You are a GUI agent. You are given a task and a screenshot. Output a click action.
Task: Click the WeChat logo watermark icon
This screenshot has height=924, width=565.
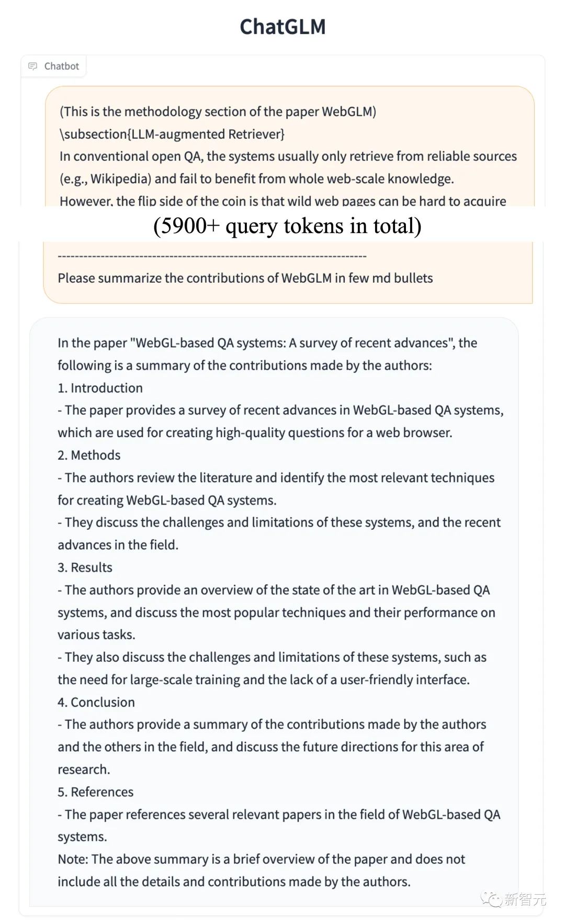[492, 899]
